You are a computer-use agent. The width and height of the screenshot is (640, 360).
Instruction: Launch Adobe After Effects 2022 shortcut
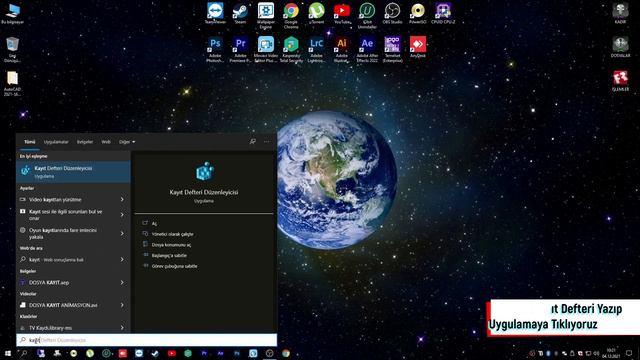click(367, 49)
